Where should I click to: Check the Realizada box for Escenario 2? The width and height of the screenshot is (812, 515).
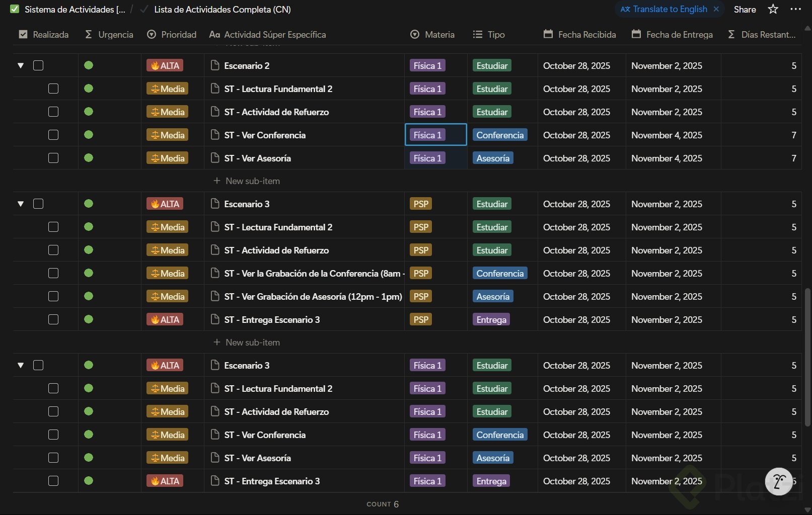(38, 65)
